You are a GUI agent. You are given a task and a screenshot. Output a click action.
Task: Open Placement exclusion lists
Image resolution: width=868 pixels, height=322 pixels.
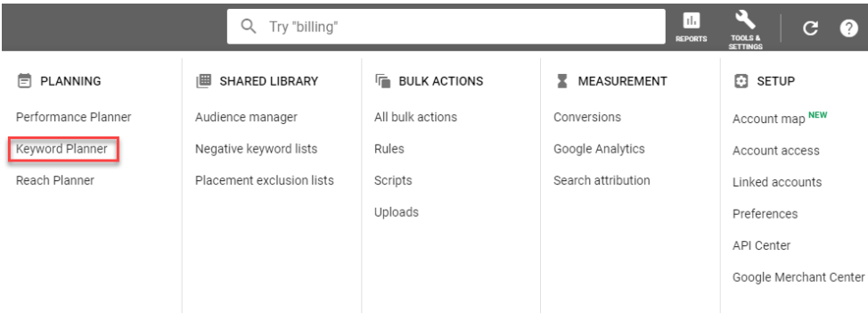pos(265,180)
